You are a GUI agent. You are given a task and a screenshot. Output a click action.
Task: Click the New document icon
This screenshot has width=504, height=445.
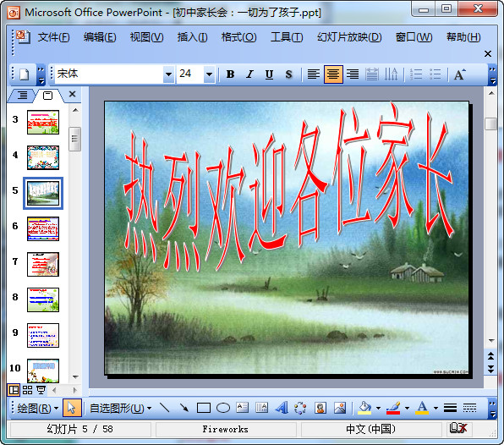pos(25,74)
